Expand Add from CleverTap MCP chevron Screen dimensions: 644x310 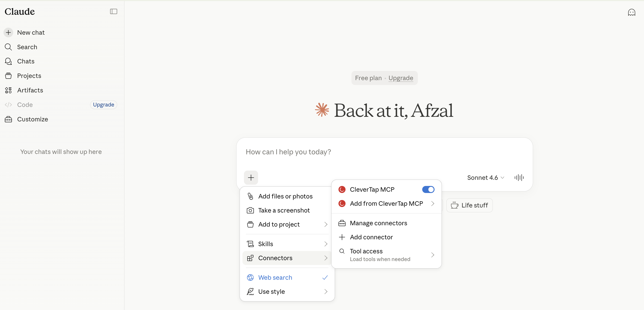(433, 204)
